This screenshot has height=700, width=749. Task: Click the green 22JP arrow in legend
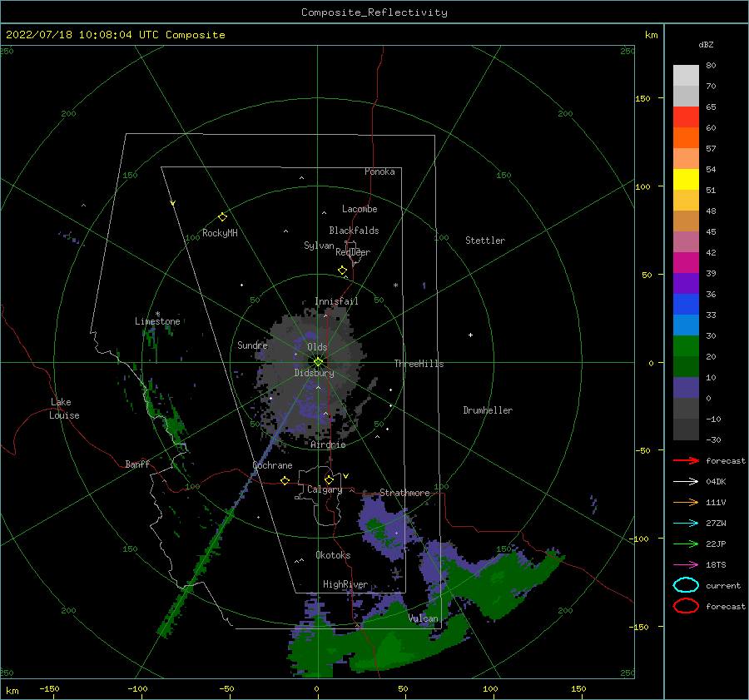click(686, 544)
